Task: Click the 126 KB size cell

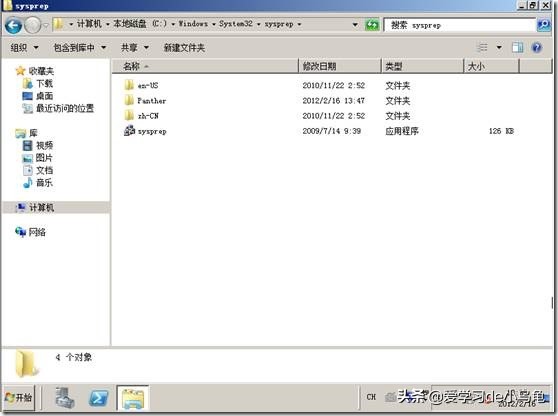Action: [x=501, y=131]
